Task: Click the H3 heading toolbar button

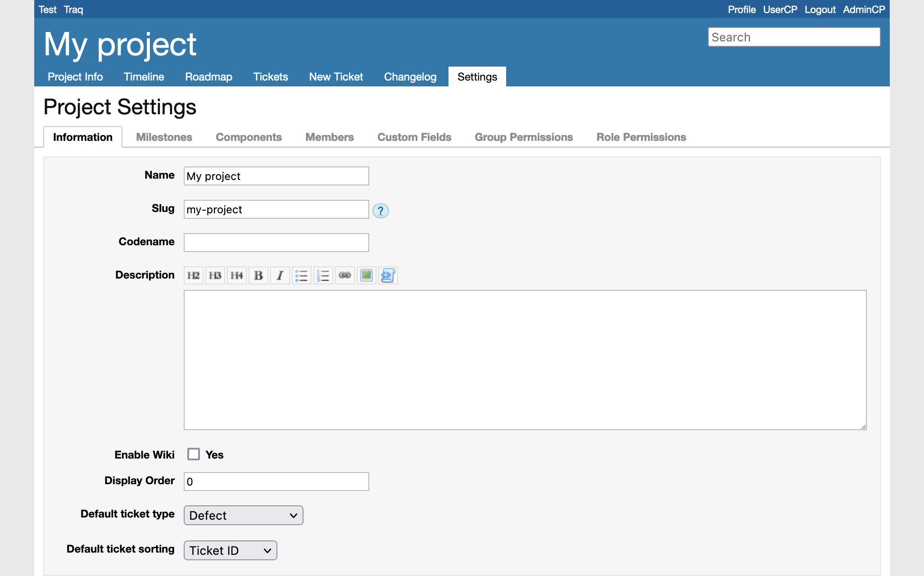Action: point(215,275)
